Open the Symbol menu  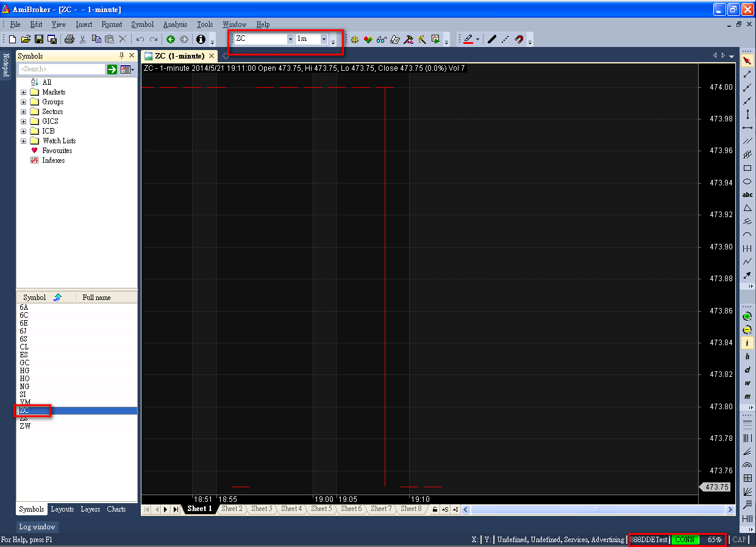[142, 24]
